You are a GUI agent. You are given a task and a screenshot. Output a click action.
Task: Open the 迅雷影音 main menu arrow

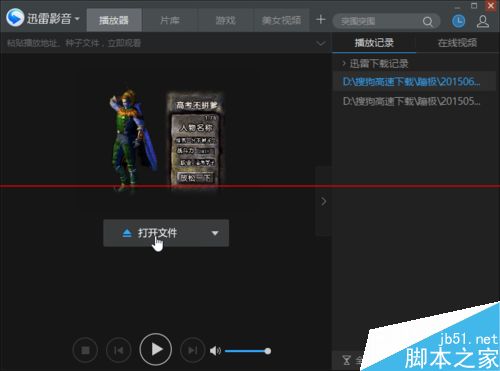[77, 19]
